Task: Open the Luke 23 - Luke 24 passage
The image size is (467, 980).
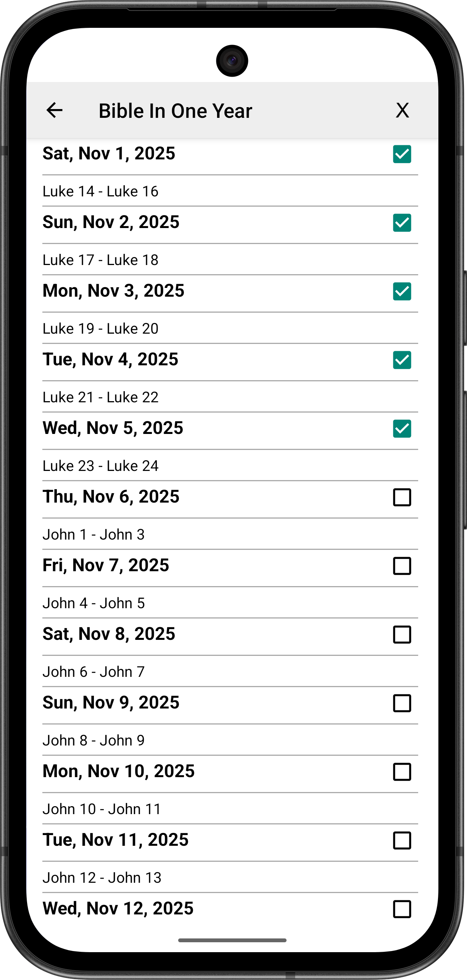Action: [x=100, y=466]
